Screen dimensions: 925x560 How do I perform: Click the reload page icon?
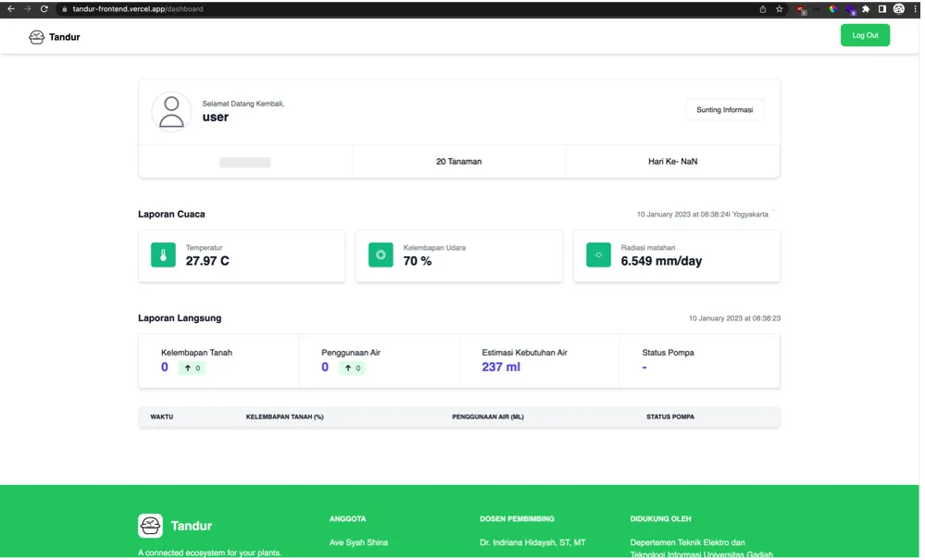coord(44,8)
